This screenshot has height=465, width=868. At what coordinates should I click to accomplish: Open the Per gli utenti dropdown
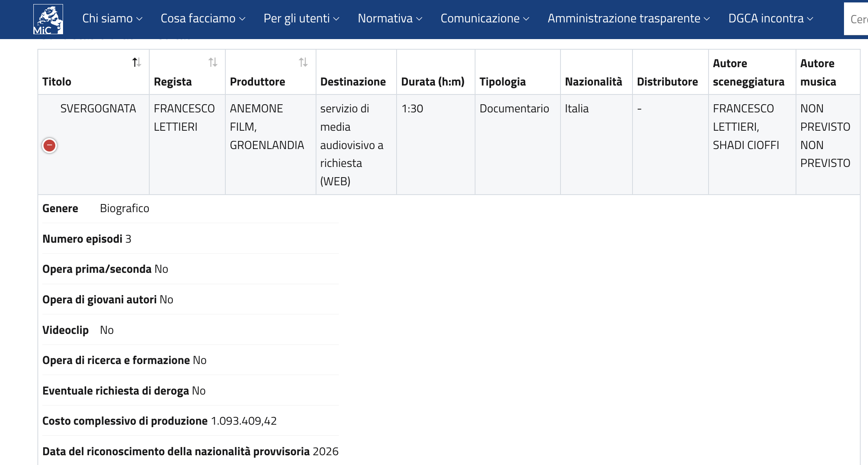point(301,18)
